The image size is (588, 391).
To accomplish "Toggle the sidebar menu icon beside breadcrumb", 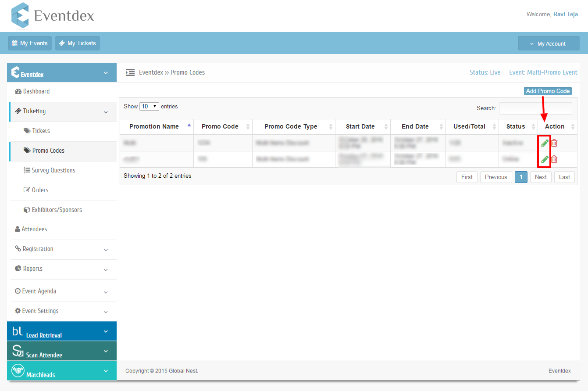I will coord(130,72).
